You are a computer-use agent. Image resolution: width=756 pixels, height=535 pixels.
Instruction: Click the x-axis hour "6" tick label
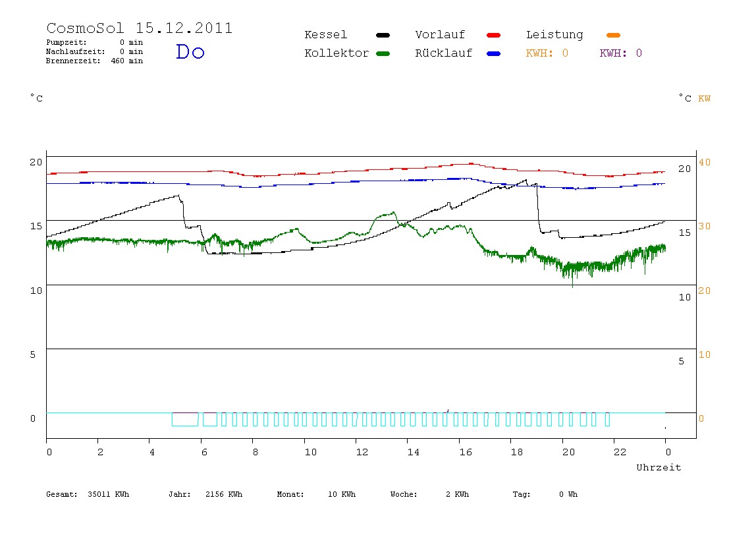(x=204, y=452)
